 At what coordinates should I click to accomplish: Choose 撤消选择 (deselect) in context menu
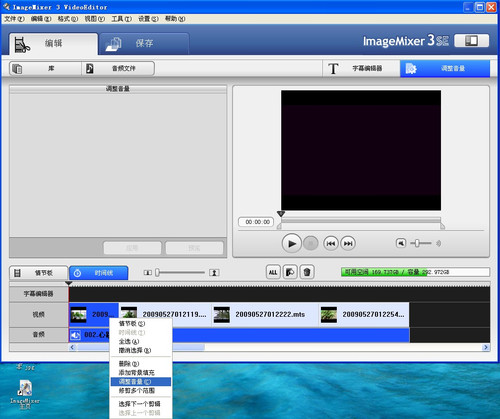pyautogui.click(x=140, y=350)
